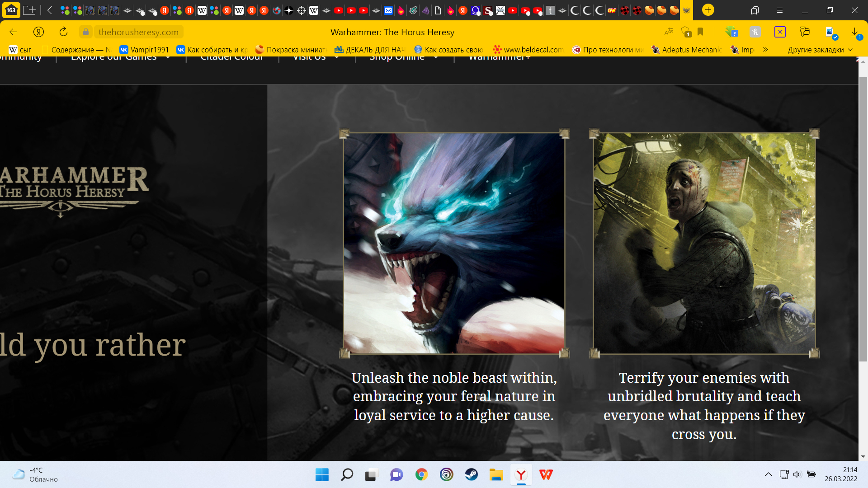868x488 pixels.
Task: Open the Windows Start menu
Action: pos(322,474)
